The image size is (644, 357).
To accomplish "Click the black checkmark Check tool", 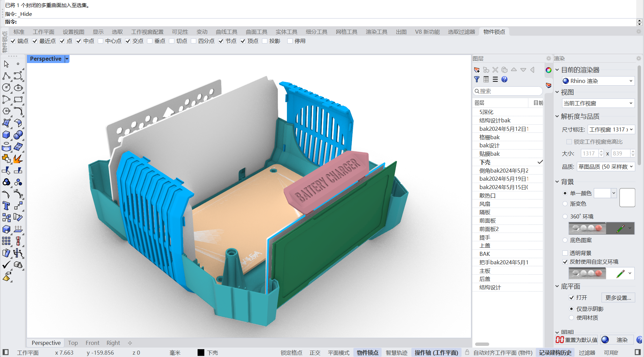I will tap(6, 265).
